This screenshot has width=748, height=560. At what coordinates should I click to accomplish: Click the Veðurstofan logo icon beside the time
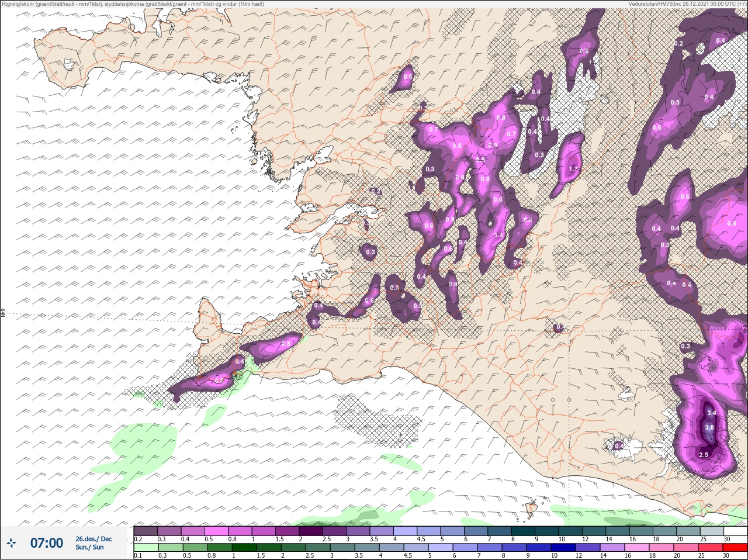tap(12, 543)
